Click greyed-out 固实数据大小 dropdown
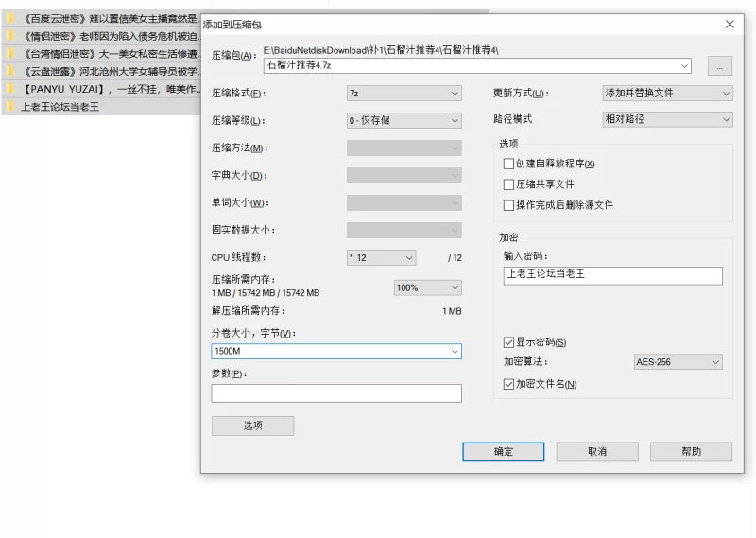 point(404,230)
